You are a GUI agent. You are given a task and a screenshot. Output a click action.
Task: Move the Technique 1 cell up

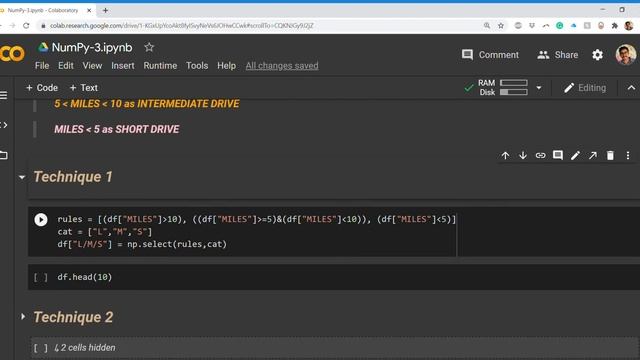coord(505,156)
